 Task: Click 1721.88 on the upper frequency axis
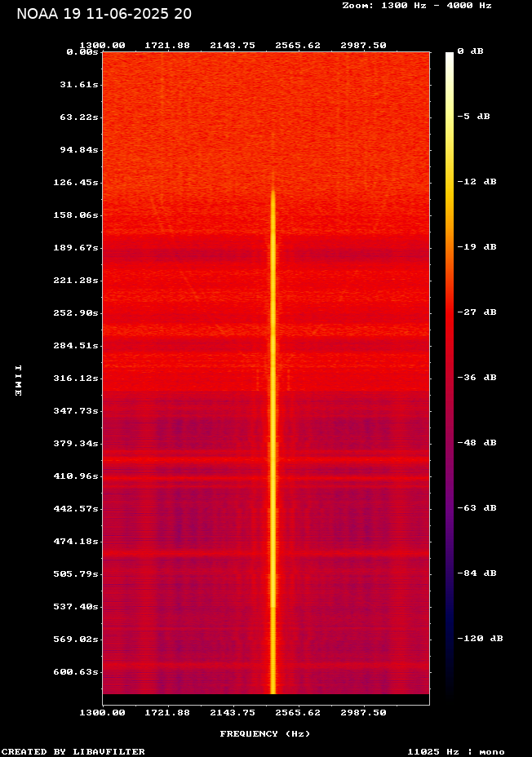[167, 46]
